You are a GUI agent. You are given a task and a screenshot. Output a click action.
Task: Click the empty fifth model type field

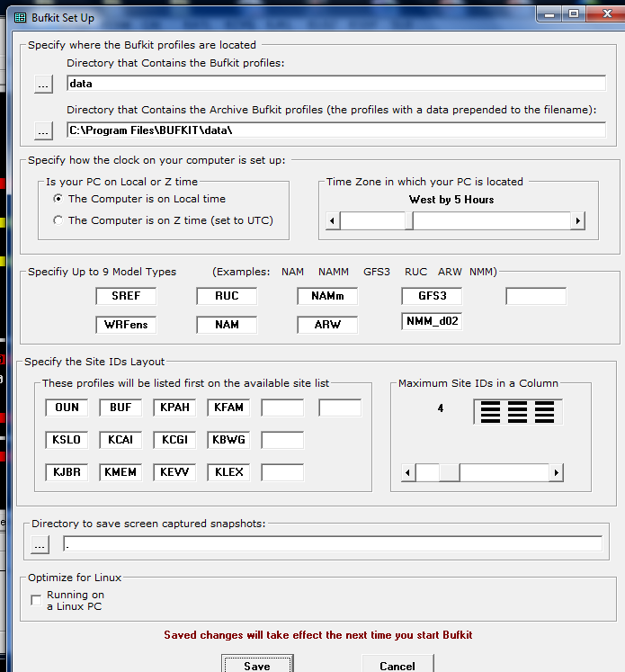(536, 296)
